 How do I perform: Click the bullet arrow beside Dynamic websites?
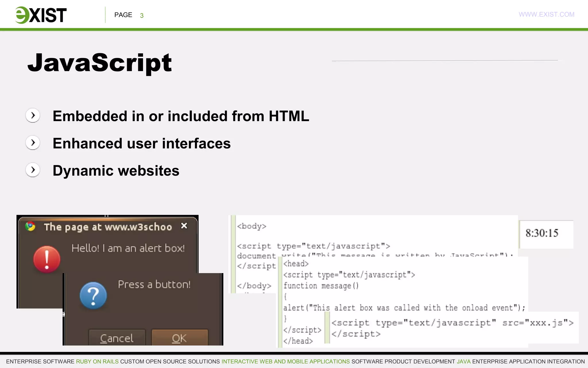(x=33, y=170)
